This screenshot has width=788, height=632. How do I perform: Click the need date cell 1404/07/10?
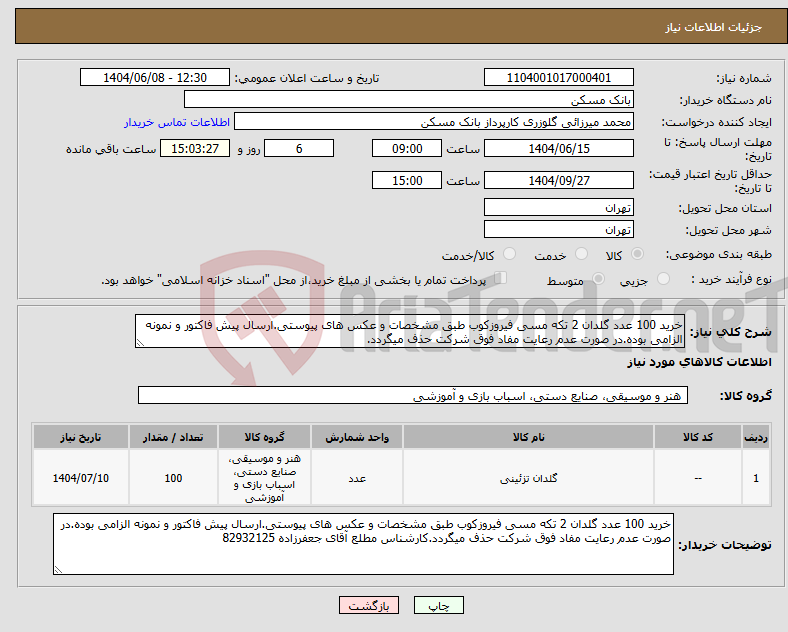pos(81,478)
